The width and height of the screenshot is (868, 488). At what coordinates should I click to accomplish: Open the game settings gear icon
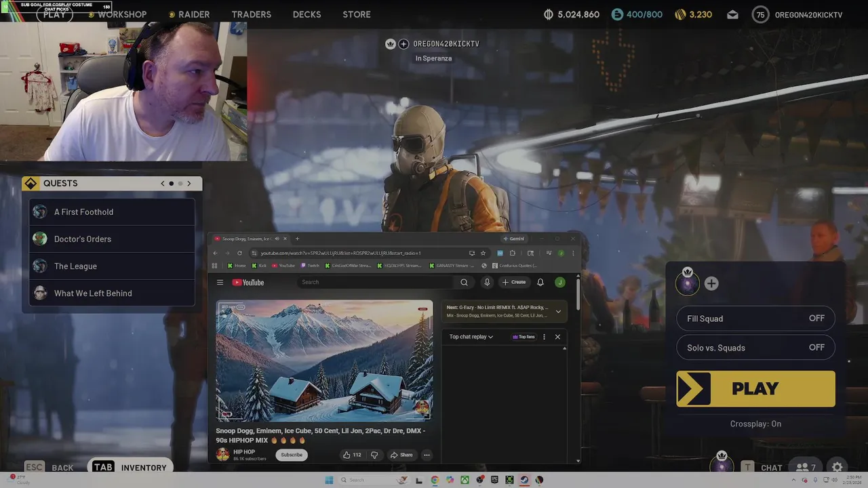click(x=837, y=467)
